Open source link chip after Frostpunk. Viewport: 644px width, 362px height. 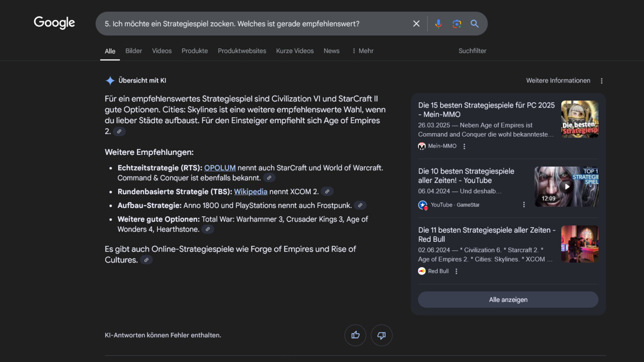pyautogui.click(x=360, y=206)
